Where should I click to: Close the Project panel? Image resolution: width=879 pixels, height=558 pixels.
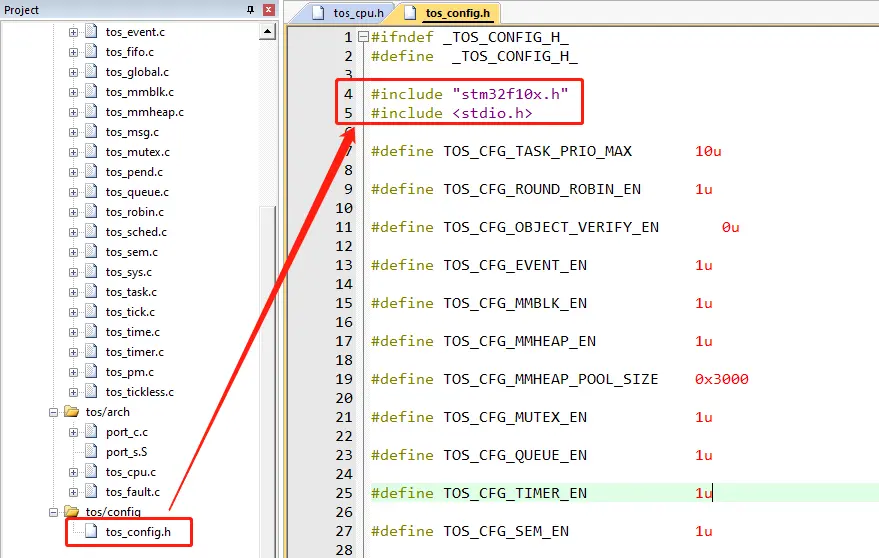tap(269, 10)
